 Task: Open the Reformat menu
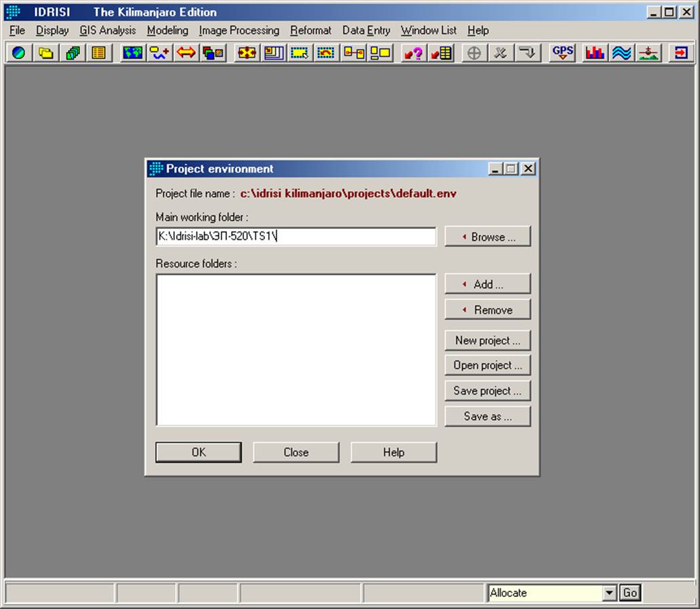click(311, 30)
